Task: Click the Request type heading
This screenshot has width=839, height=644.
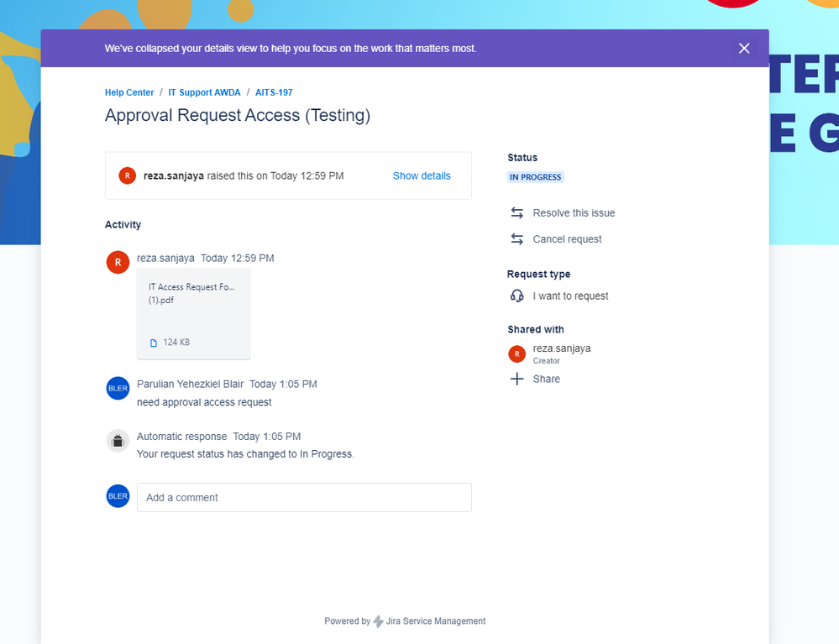Action: click(x=539, y=274)
